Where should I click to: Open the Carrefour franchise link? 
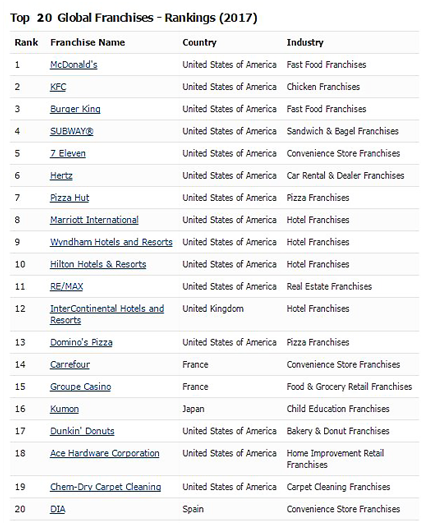pyautogui.click(x=70, y=365)
